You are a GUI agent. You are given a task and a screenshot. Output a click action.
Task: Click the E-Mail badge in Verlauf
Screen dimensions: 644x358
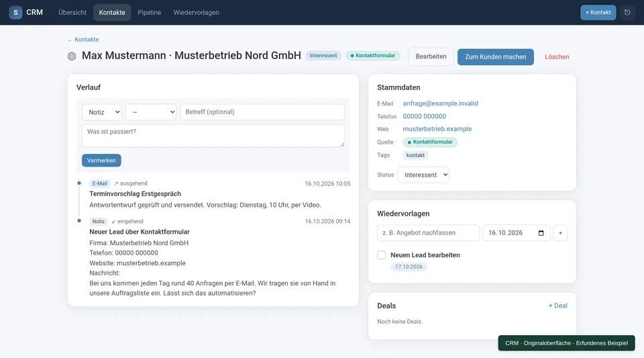click(x=100, y=184)
